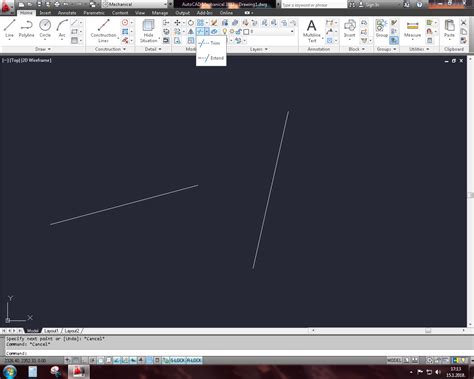Click the Hide Situation tool
This screenshot has height=379, width=474.
148,31
